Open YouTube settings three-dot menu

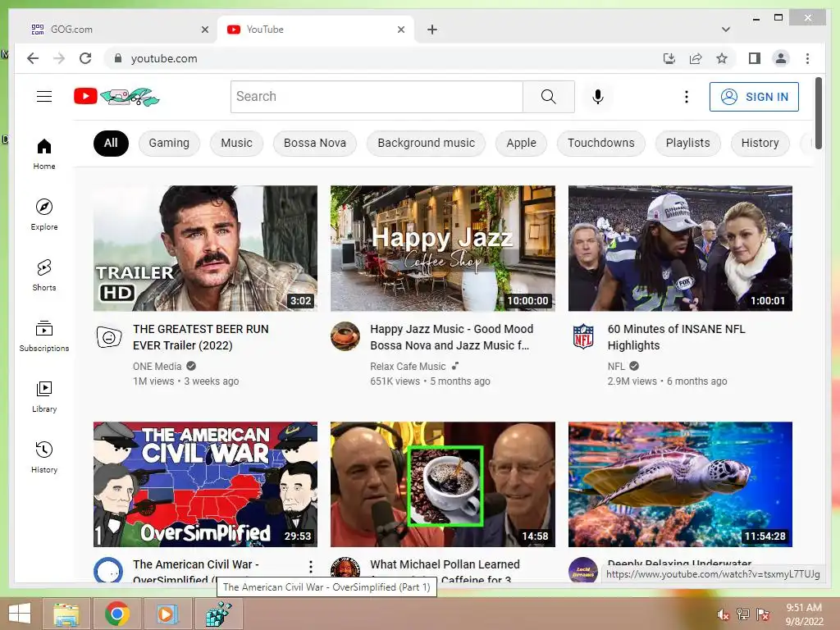coord(687,97)
